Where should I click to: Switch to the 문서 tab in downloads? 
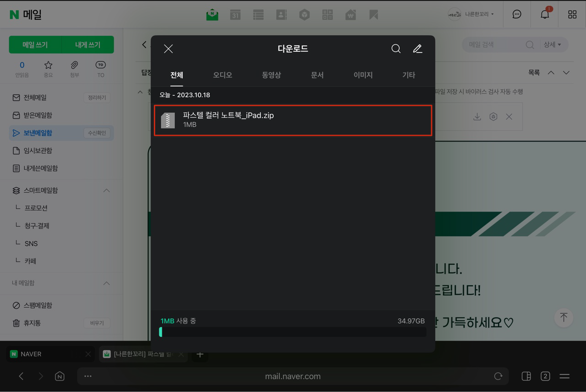pyautogui.click(x=317, y=75)
